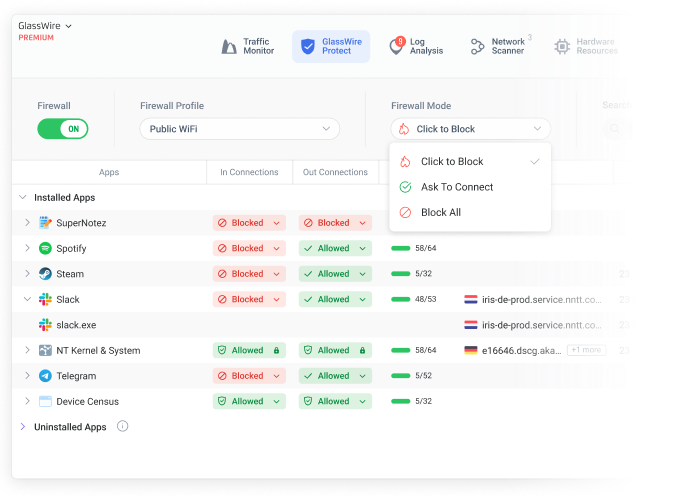
Task: Click the slack.exe process icon
Action: [x=45, y=325]
